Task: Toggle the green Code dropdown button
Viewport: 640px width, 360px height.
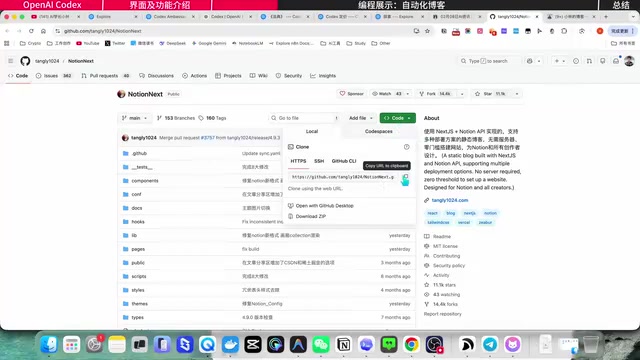Action: pyautogui.click(x=398, y=118)
